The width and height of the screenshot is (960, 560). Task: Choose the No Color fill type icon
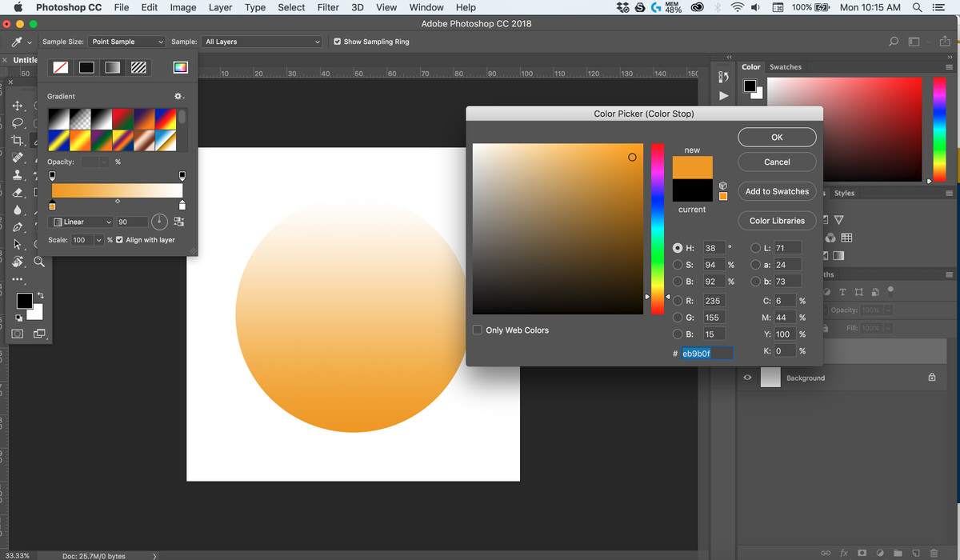[60, 68]
